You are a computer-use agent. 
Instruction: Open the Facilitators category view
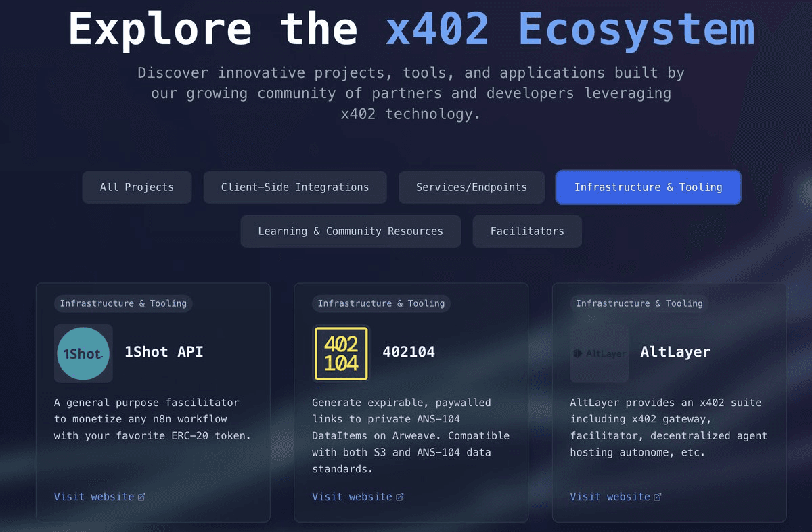point(527,231)
